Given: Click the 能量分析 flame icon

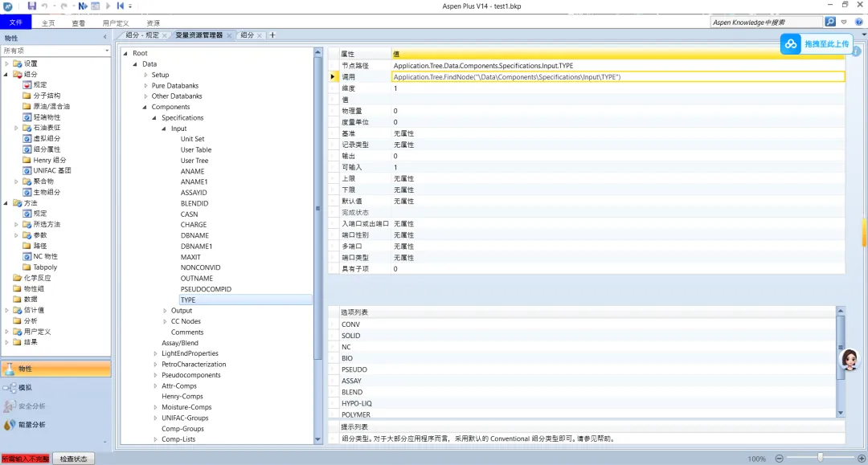Looking at the screenshot, I should pyautogui.click(x=10, y=425).
